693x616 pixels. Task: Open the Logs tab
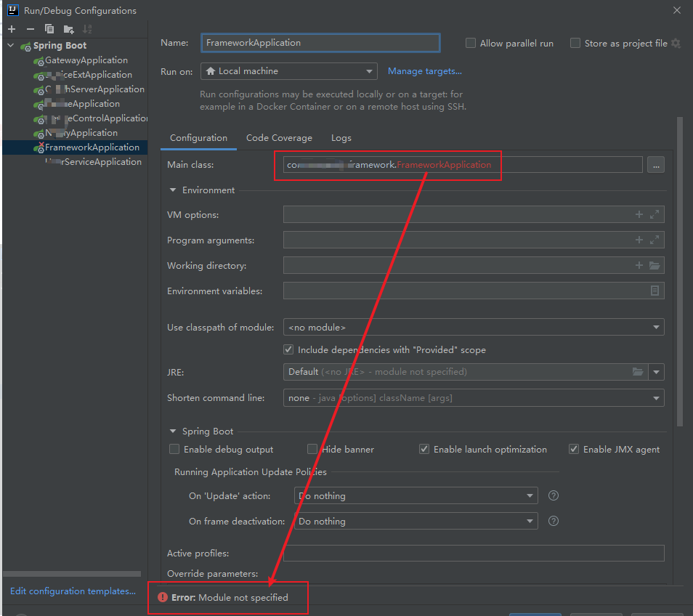(341, 137)
